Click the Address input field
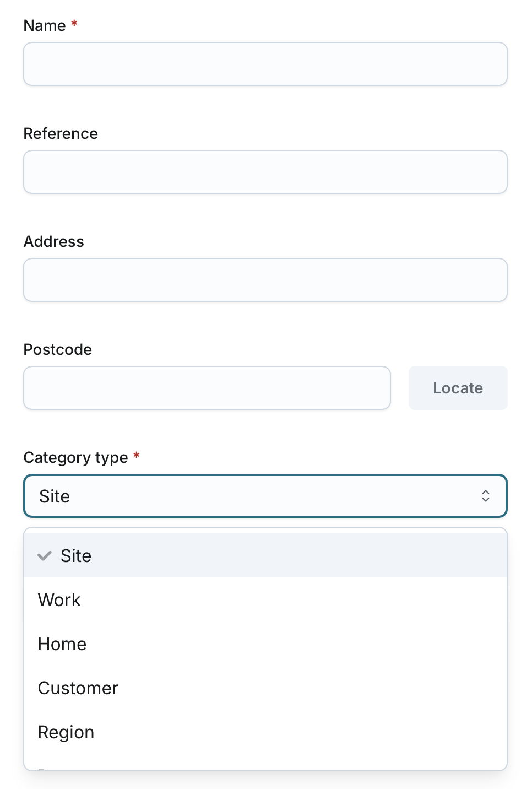532x789 pixels. (265, 280)
